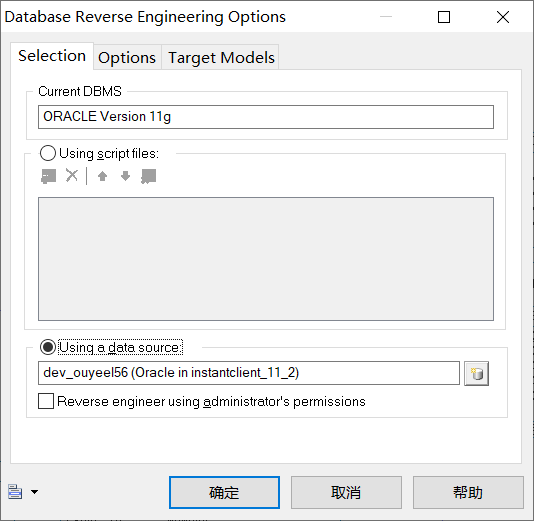Open the Options tab
The width and height of the screenshot is (534, 521).
pyautogui.click(x=127, y=57)
